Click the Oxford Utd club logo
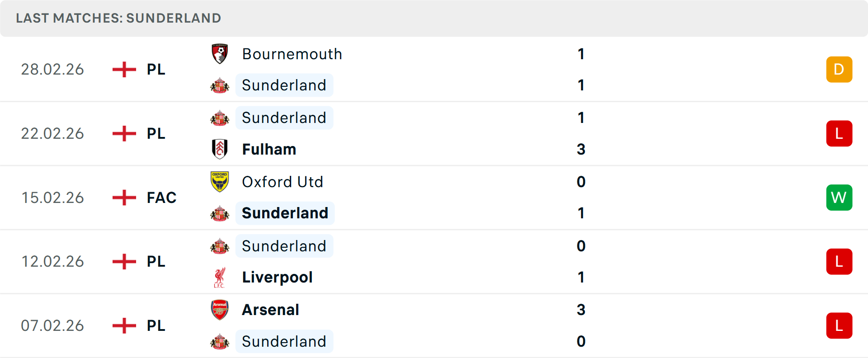868x358 pixels. click(220, 182)
